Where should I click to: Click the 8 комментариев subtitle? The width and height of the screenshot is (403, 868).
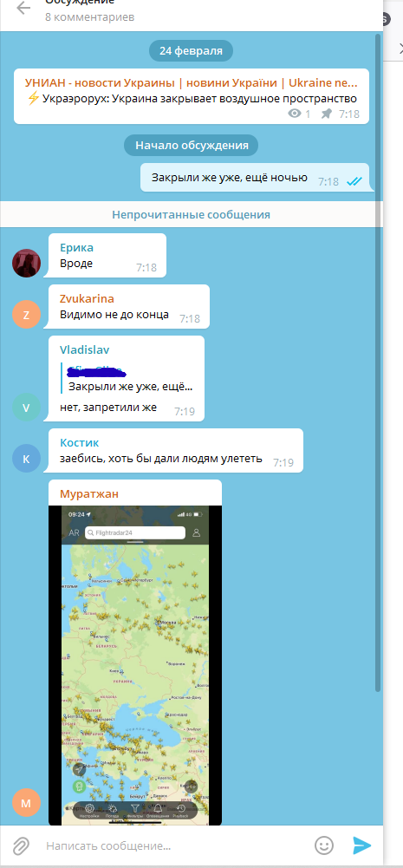89,17
